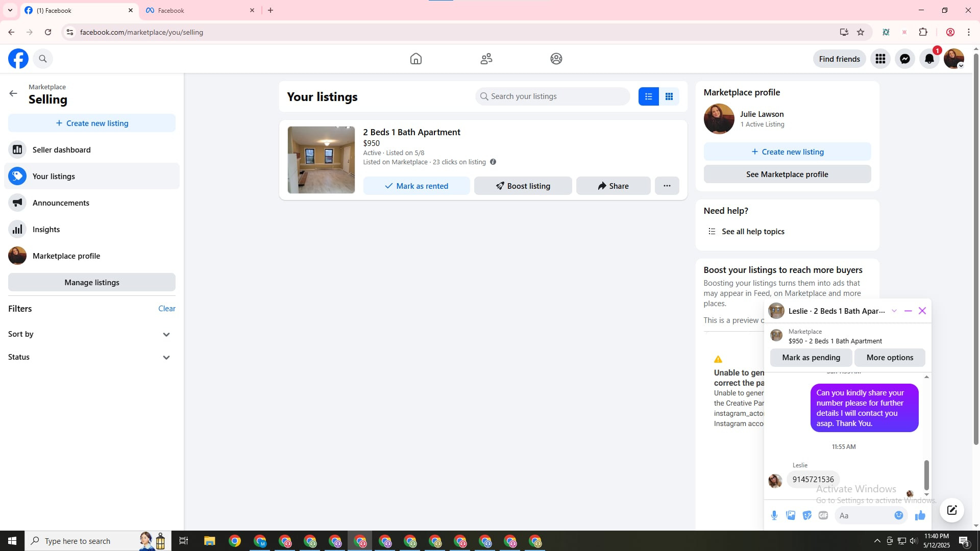Click Create new listing in left sidebar
The width and height of the screenshot is (980, 551).
pos(92,123)
